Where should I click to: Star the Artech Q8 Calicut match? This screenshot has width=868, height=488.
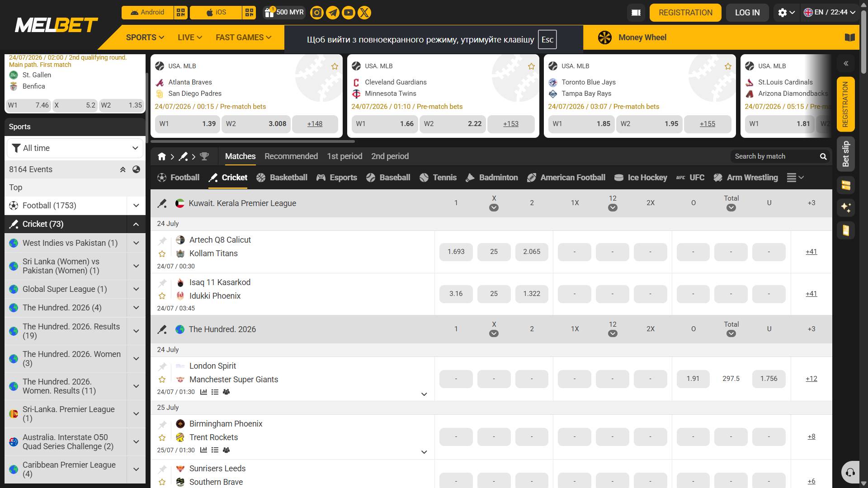162,254
